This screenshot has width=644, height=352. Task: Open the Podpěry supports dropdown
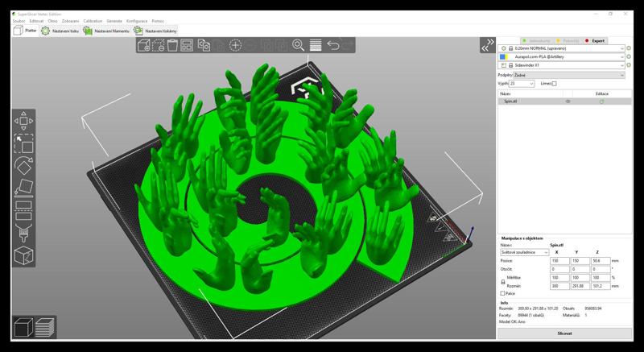coord(569,75)
